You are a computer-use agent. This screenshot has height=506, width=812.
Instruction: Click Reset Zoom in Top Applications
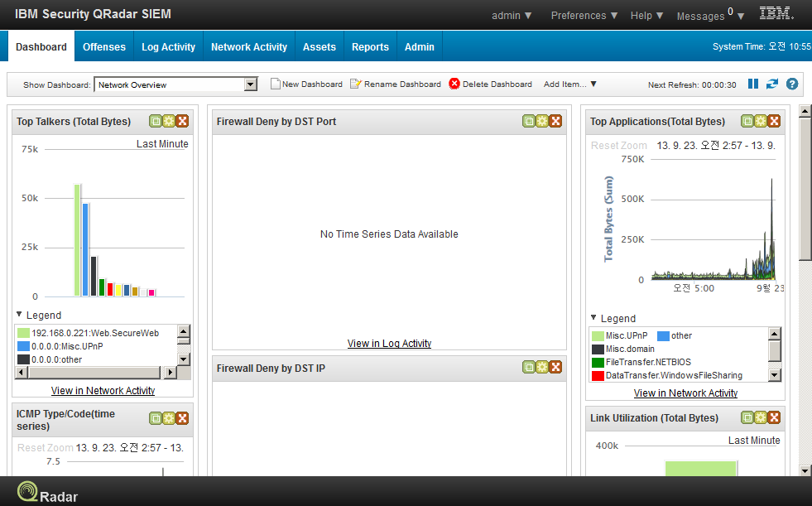(619, 146)
